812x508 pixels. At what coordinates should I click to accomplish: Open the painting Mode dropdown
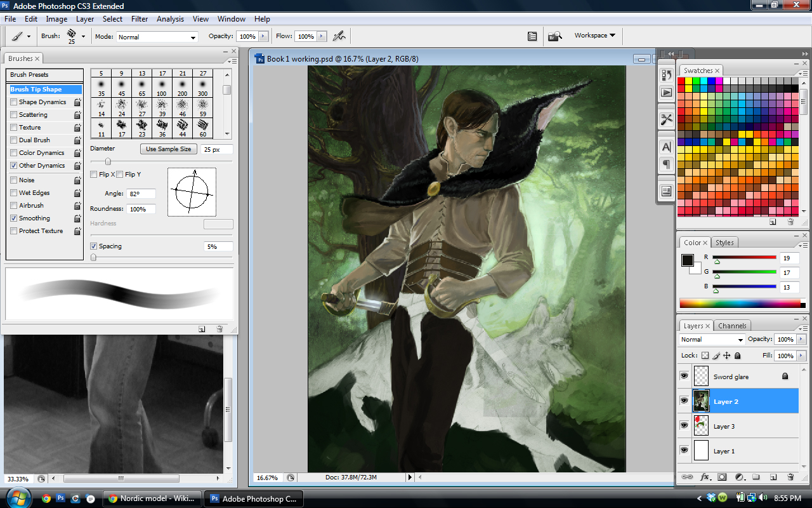157,37
